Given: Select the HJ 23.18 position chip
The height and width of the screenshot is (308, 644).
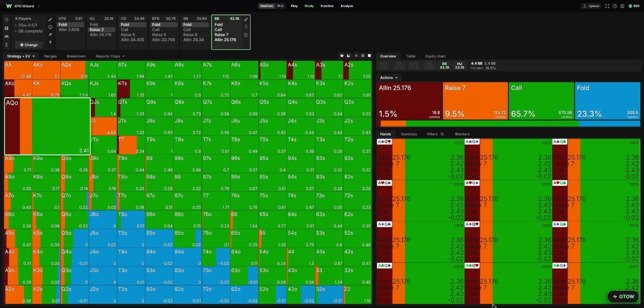Looking at the screenshot, I should coord(460,66).
